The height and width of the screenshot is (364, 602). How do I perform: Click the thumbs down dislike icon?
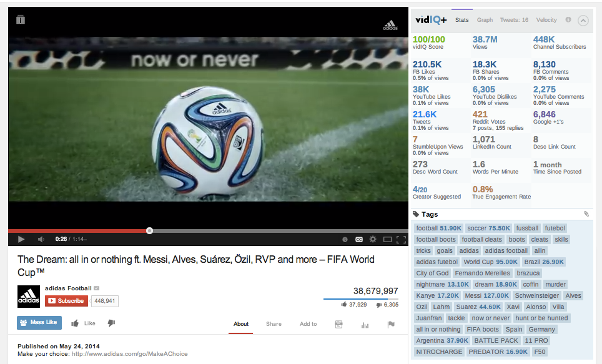click(111, 323)
